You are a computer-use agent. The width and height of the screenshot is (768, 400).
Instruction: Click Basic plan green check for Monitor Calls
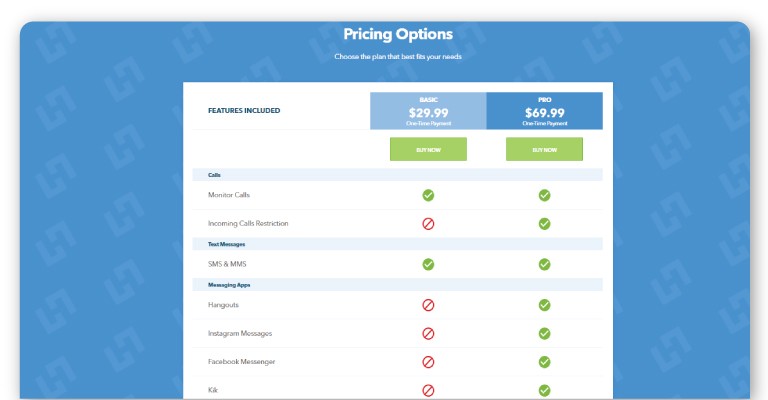428,195
